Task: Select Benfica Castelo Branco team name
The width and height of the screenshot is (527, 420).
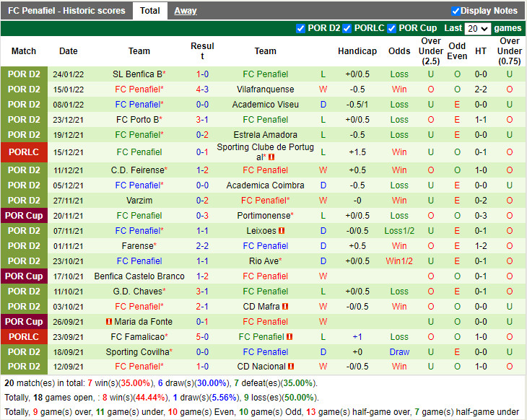Action: pyautogui.click(x=139, y=276)
